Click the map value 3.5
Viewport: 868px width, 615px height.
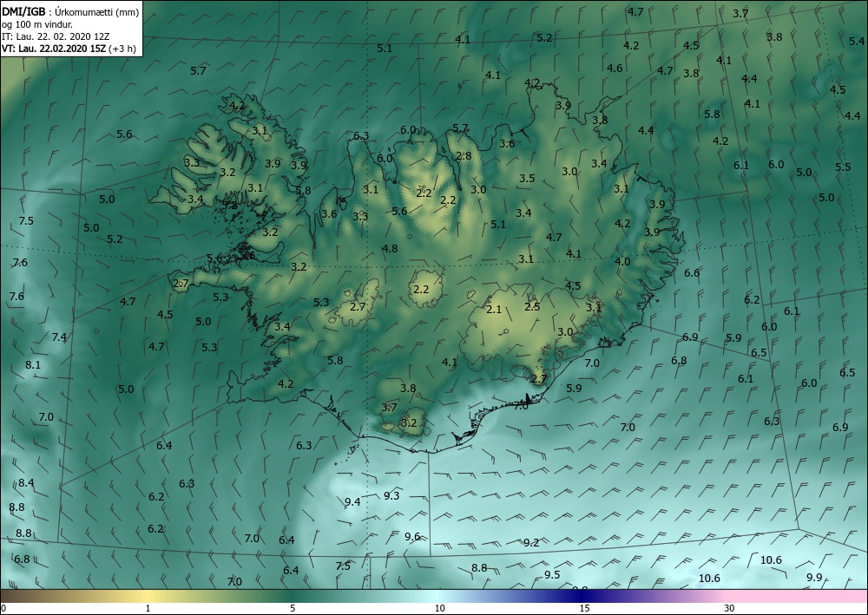coord(527,178)
